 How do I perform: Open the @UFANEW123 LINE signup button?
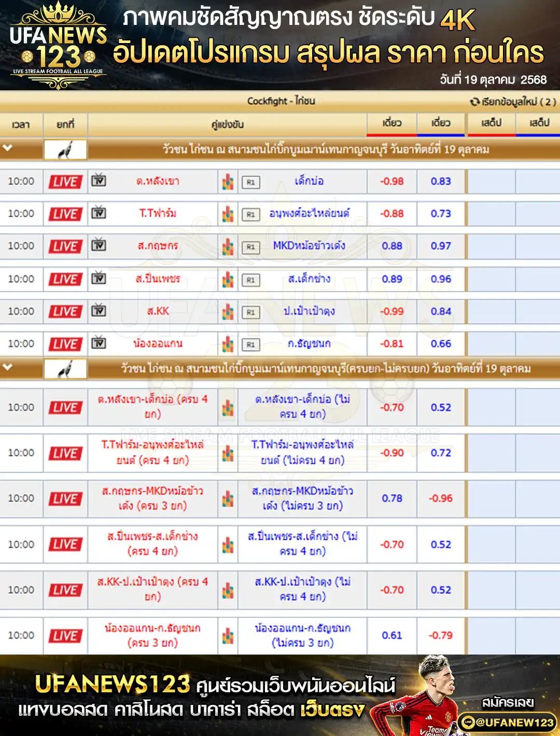click(x=507, y=722)
